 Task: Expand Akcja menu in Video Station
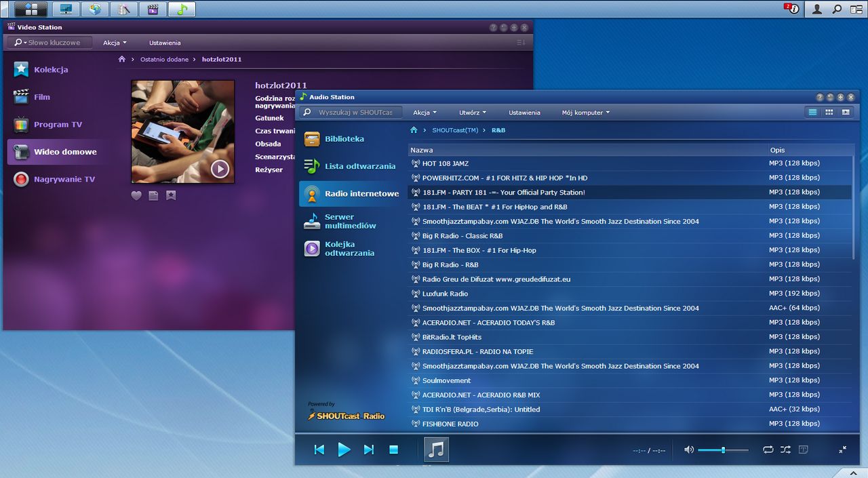coord(115,43)
